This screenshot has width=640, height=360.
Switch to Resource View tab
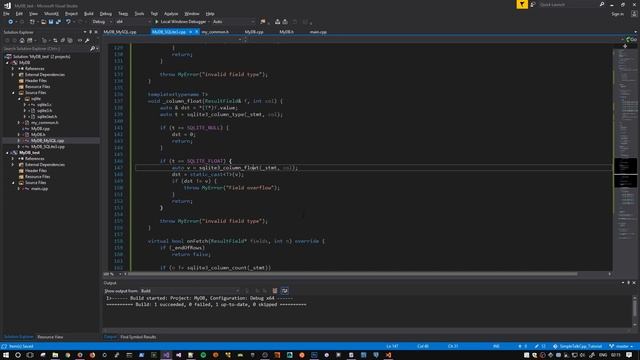coord(50,337)
